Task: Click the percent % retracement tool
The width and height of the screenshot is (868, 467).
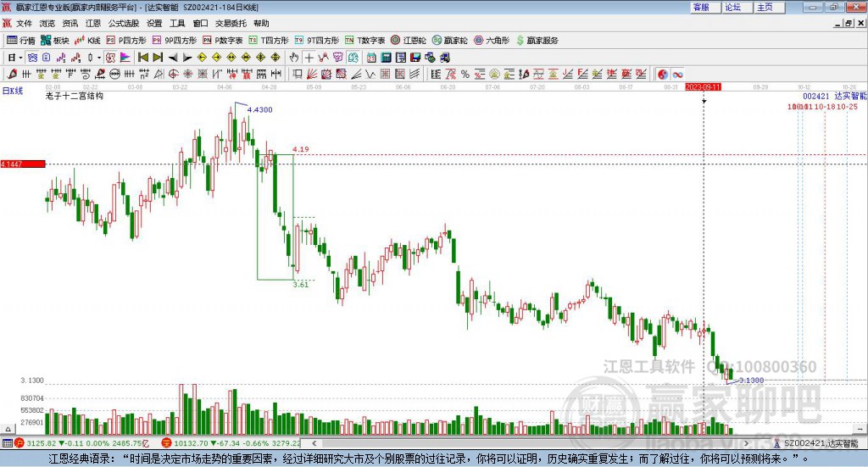Action: point(465,74)
